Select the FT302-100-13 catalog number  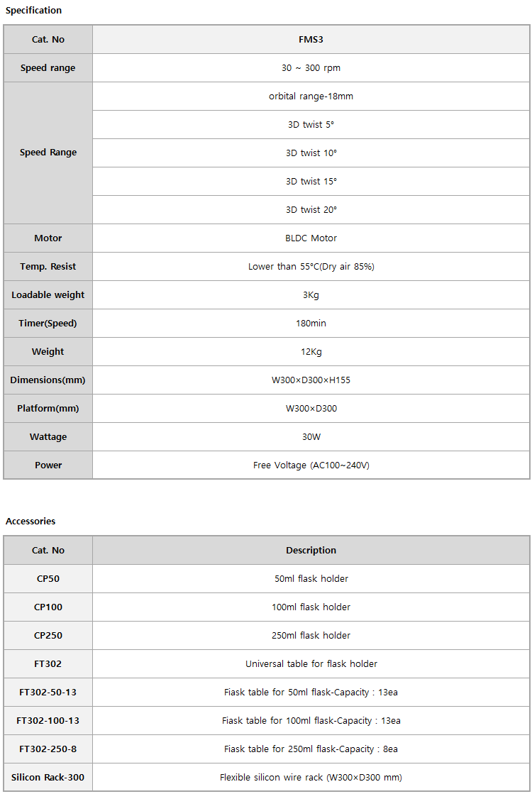tap(48, 721)
